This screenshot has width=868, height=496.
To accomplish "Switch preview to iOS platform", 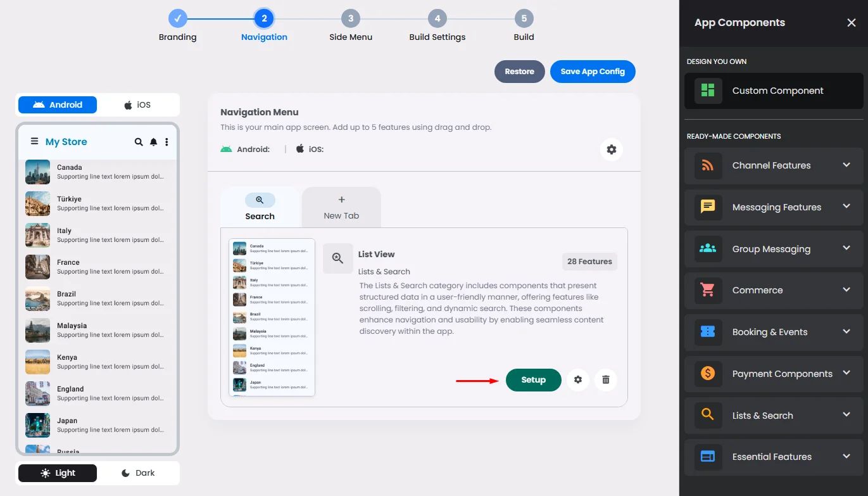I will 138,105.
